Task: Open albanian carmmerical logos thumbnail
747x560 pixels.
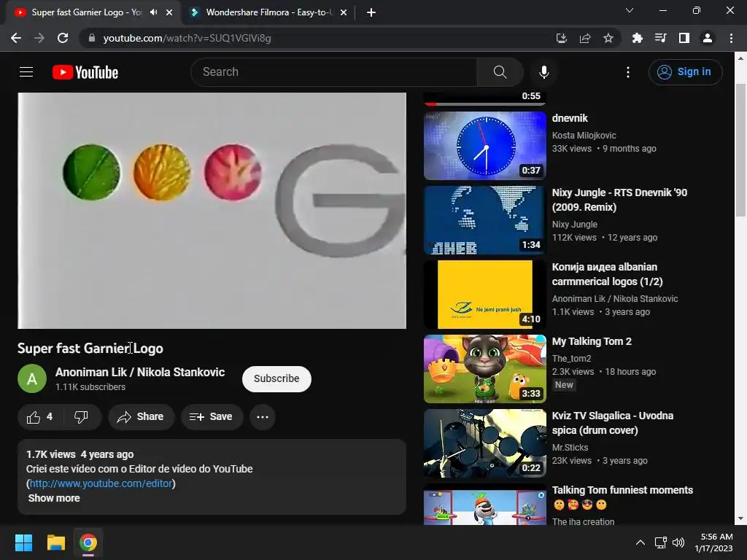Action: click(485, 295)
